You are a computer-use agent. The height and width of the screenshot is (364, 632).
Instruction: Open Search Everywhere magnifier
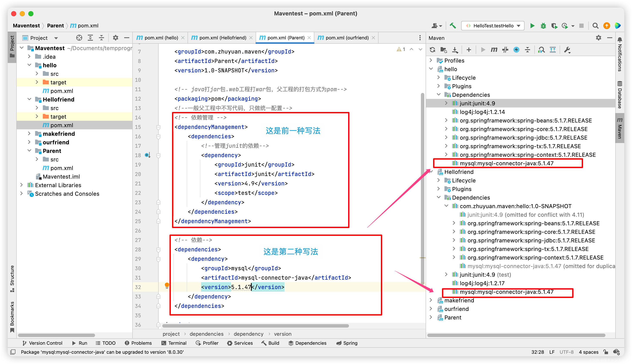click(595, 26)
